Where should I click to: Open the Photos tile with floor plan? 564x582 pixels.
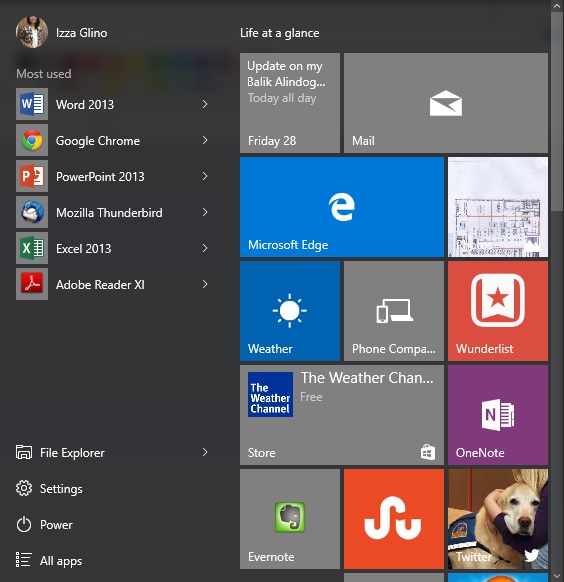[x=498, y=207]
